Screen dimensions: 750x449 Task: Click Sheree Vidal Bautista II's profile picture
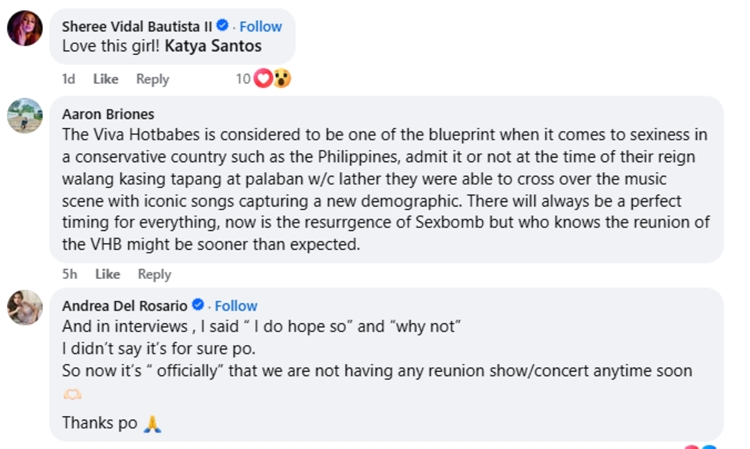coord(24,29)
